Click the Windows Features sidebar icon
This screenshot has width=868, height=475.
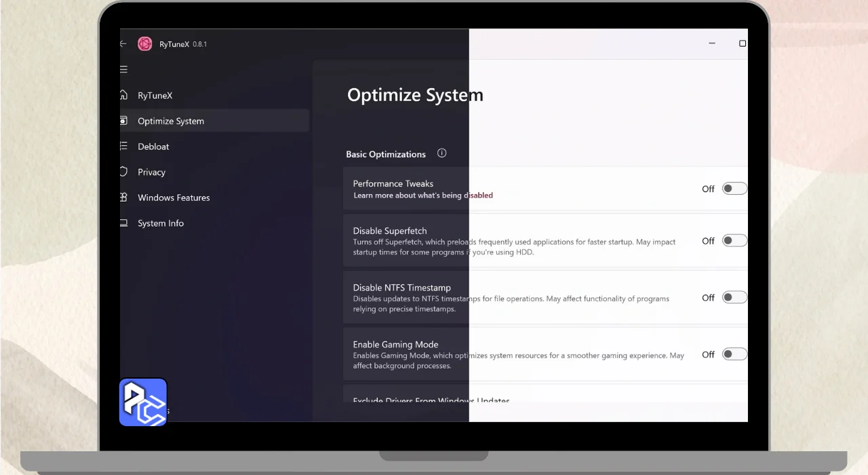pyautogui.click(x=123, y=197)
